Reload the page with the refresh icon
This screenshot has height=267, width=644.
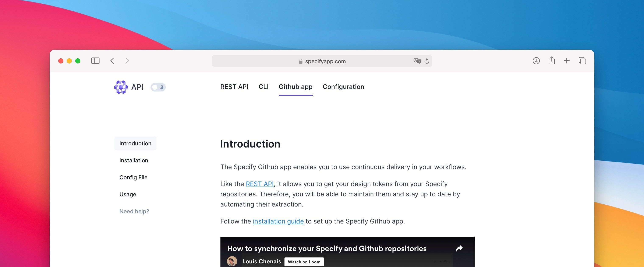[x=427, y=61]
